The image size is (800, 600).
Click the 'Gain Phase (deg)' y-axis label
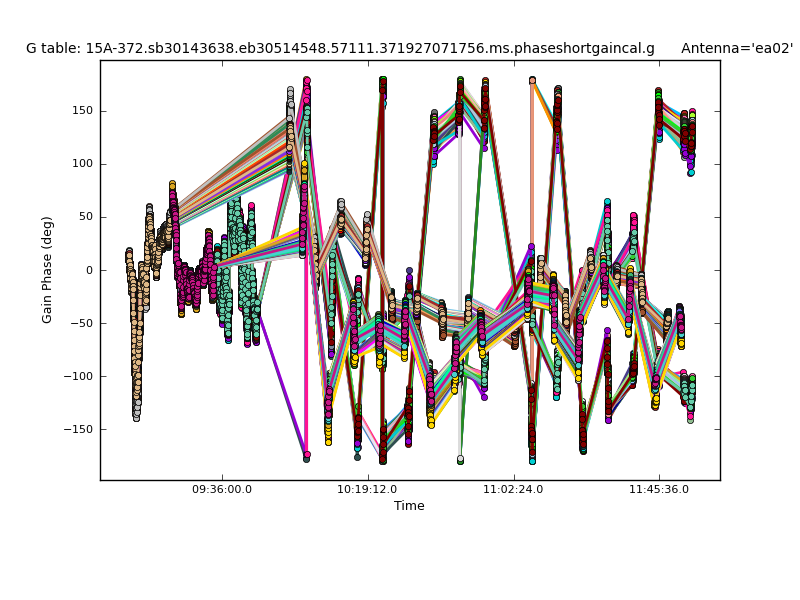(x=47, y=270)
